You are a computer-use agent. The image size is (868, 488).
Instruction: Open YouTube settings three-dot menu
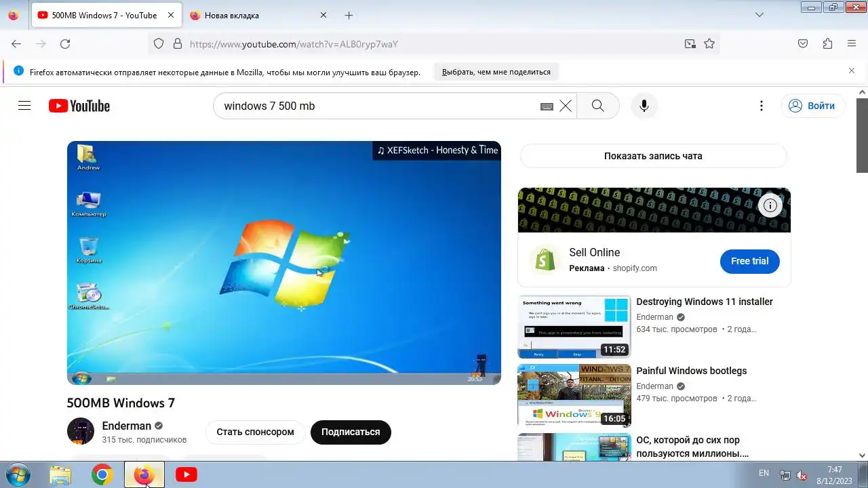[x=762, y=106]
